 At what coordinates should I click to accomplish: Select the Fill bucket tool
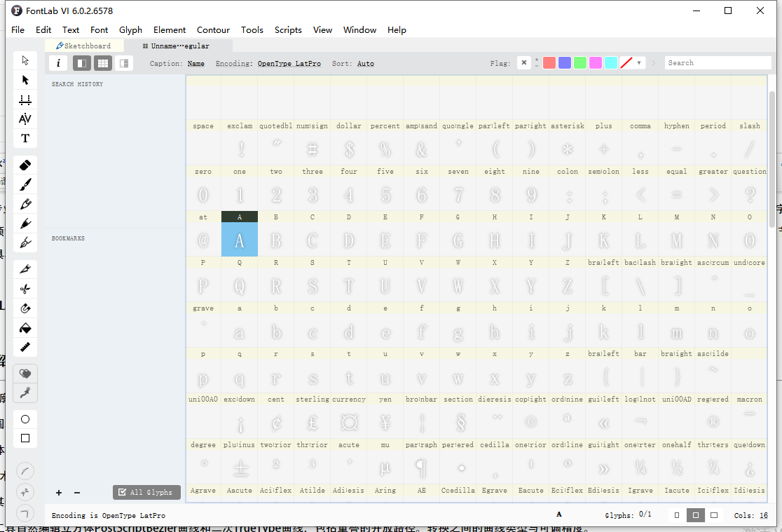click(x=25, y=327)
